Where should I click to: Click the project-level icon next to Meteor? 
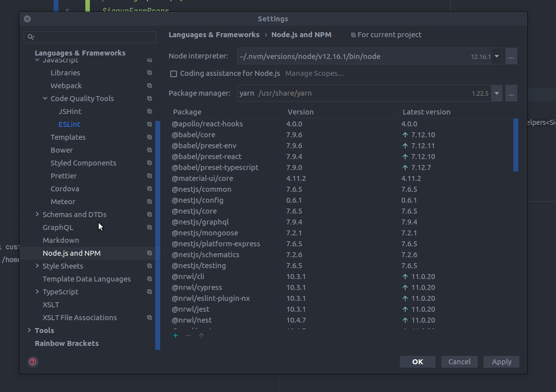[150, 202]
